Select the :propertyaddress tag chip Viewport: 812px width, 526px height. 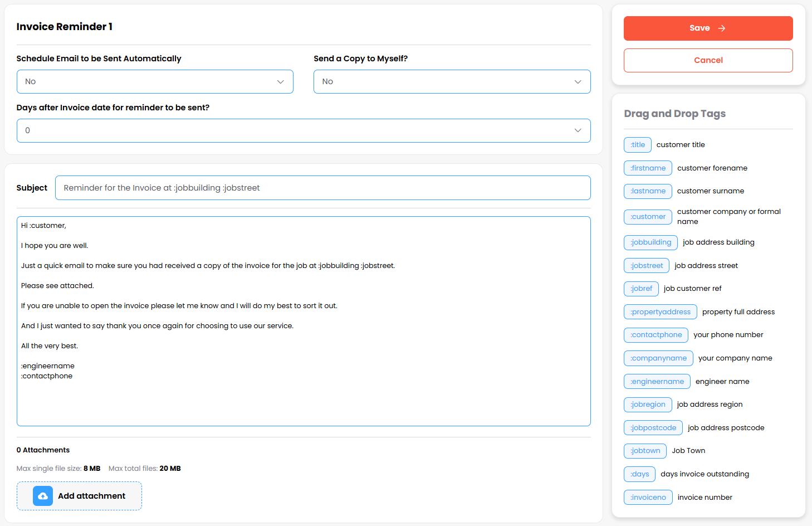[660, 312]
